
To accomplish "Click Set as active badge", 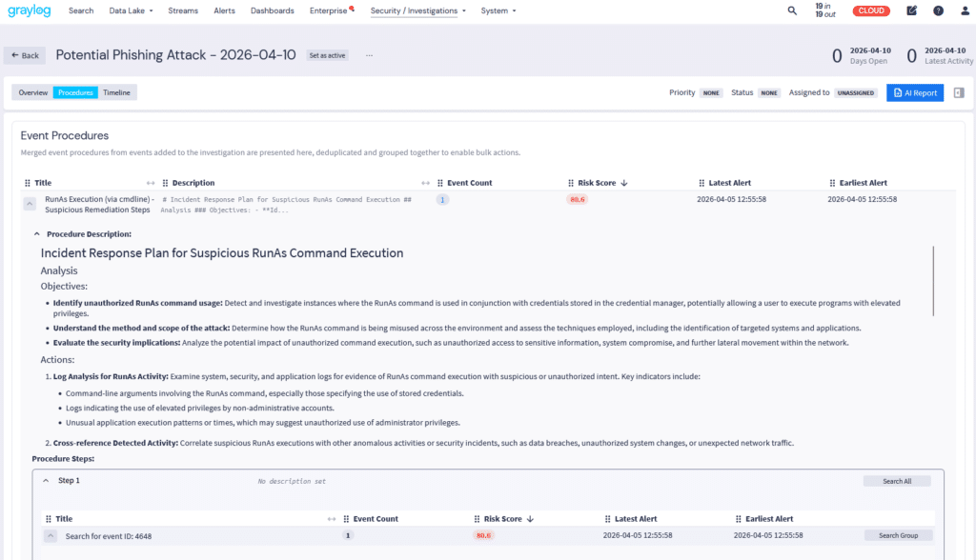I will click(327, 55).
